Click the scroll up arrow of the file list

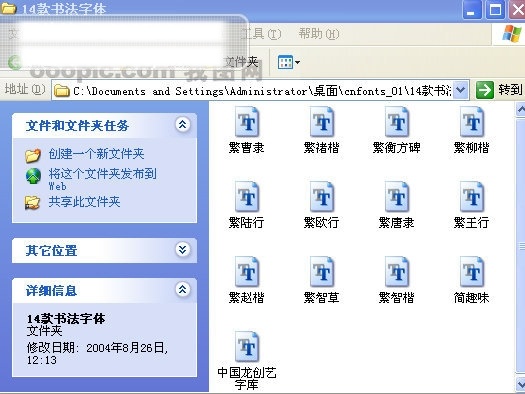(x=520, y=109)
